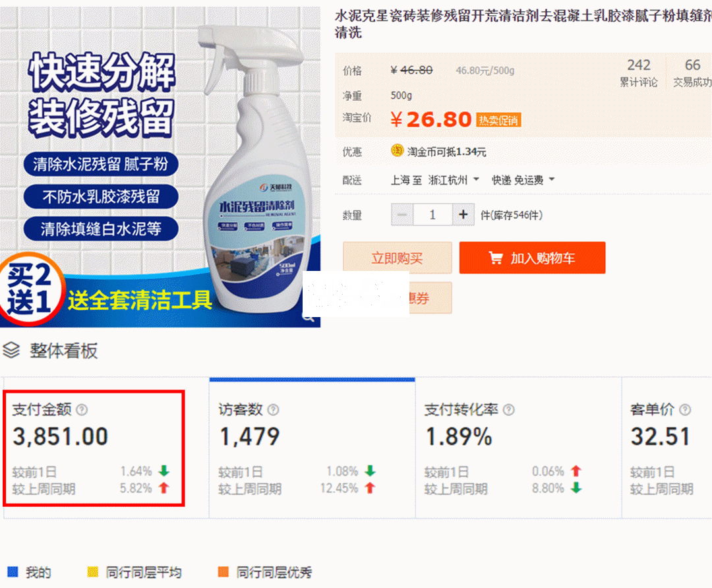Open the 累计评论 reviews count link
The height and width of the screenshot is (588, 712).
coord(638,73)
